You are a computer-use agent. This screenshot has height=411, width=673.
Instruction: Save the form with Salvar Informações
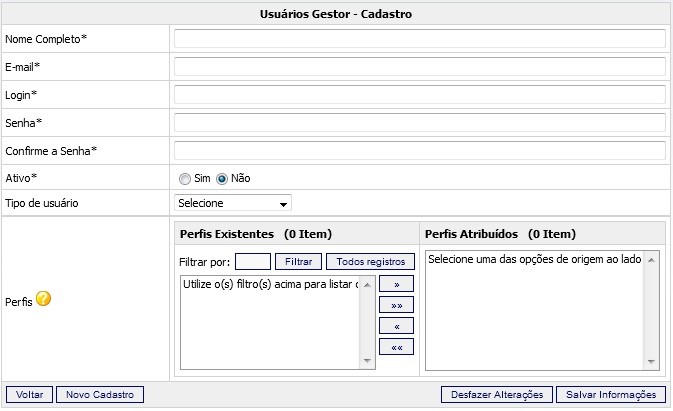click(610, 395)
